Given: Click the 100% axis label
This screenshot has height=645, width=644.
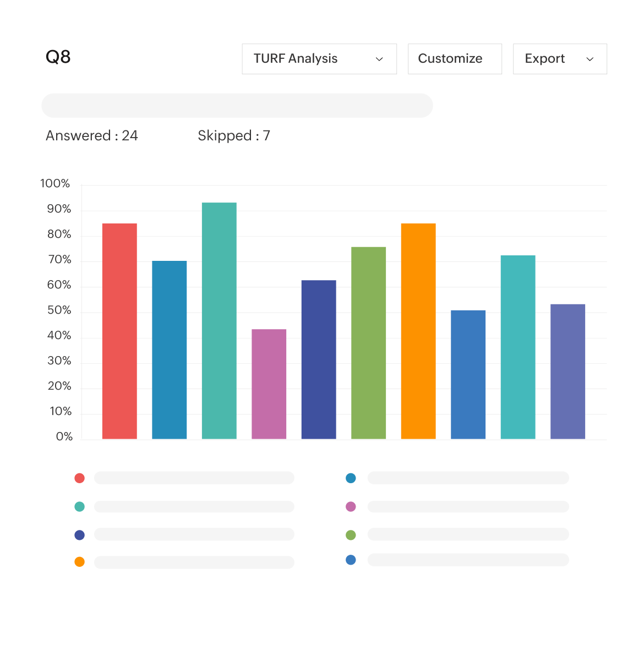Looking at the screenshot, I should point(55,183).
